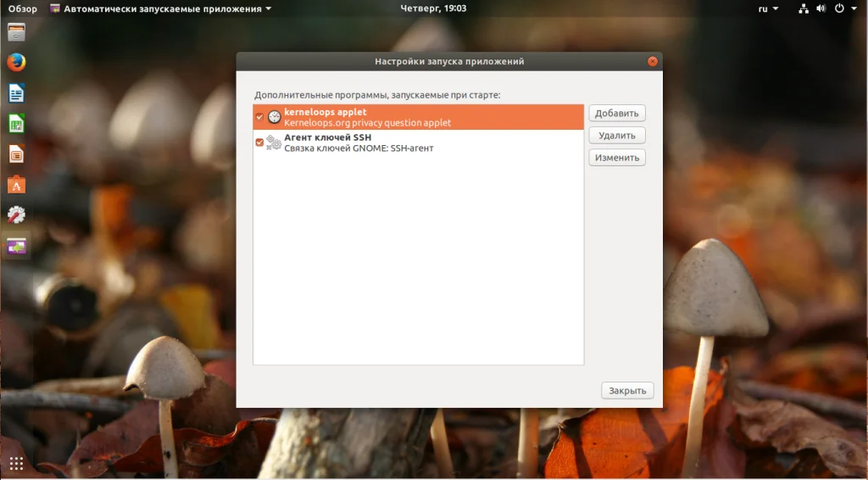Click Изменить button
This screenshot has width=868, height=480.
click(x=617, y=157)
